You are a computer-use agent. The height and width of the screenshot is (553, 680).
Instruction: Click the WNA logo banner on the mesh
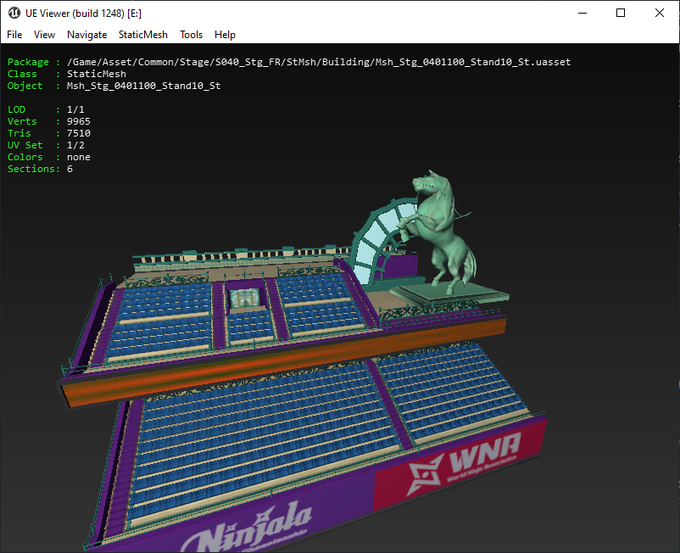click(x=460, y=468)
